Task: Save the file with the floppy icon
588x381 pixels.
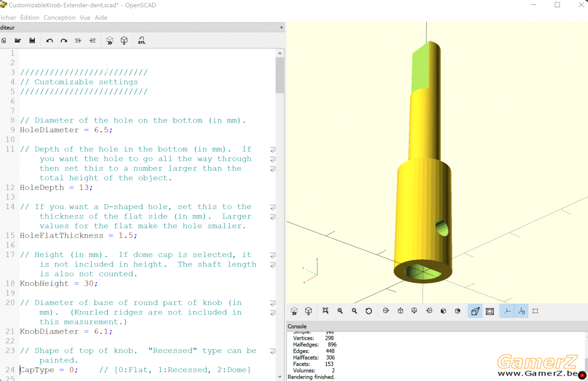Action: point(32,41)
